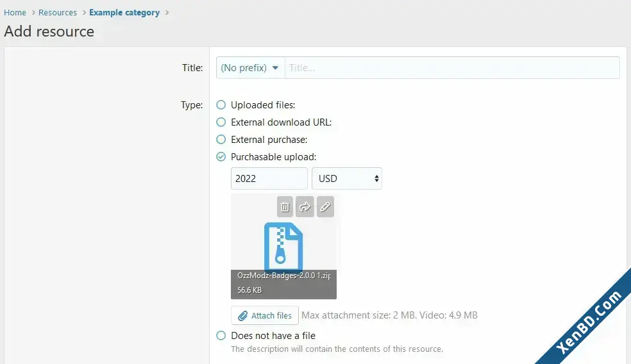Click the blue zip file icon
Image resolution: width=631 pixels, height=364 pixels.
[283, 246]
